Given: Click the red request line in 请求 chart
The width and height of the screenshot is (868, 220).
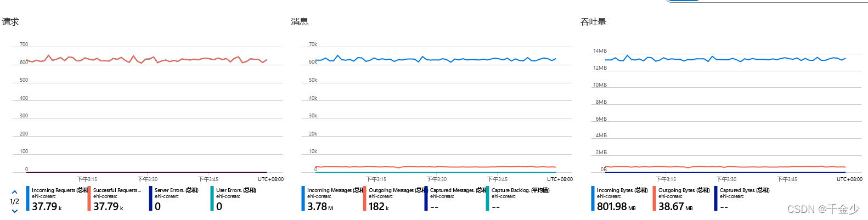Looking at the screenshot, I should (146, 59).
